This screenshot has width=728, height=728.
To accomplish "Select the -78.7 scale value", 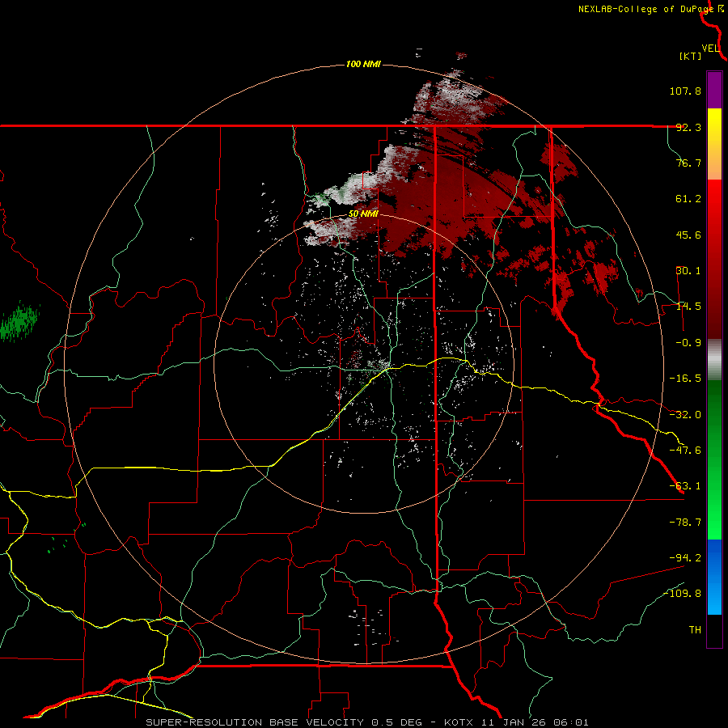I will click(x=685, y=523).
